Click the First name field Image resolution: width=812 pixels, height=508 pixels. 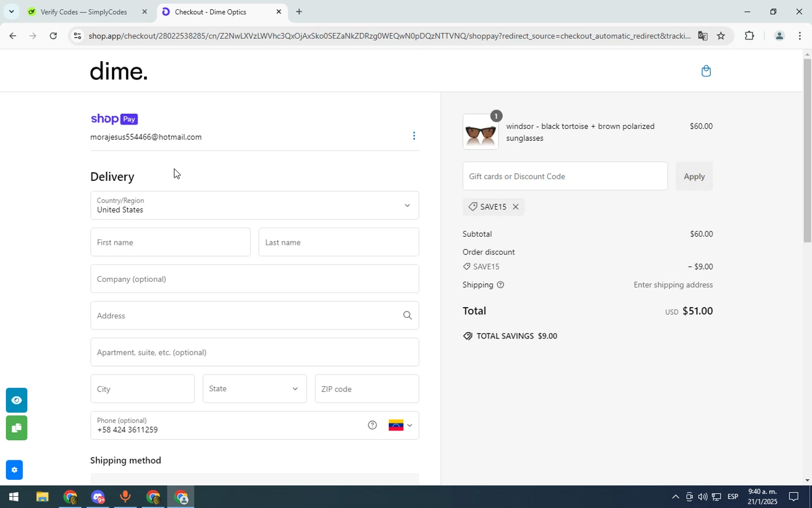pyautogui.click(x=170, y=242)
